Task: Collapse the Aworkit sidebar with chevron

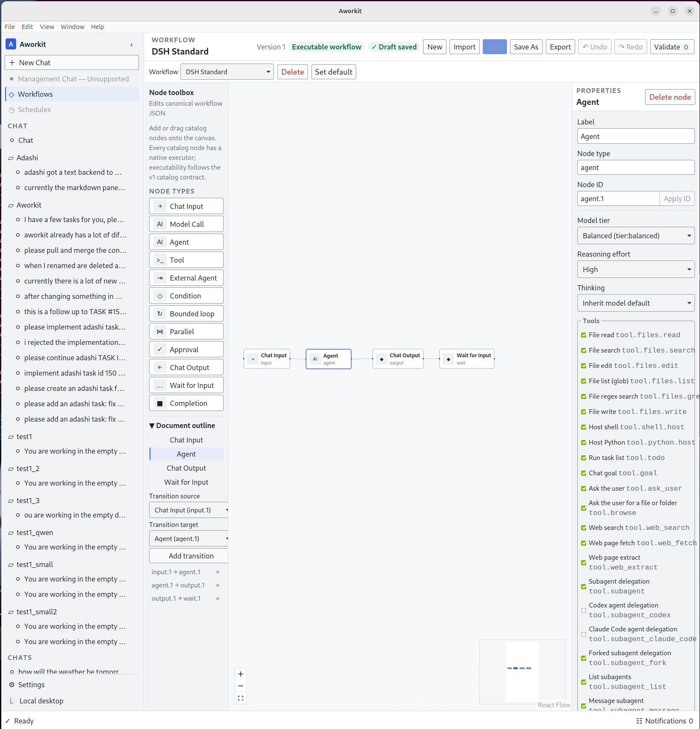Action: [x=132, y=45]
